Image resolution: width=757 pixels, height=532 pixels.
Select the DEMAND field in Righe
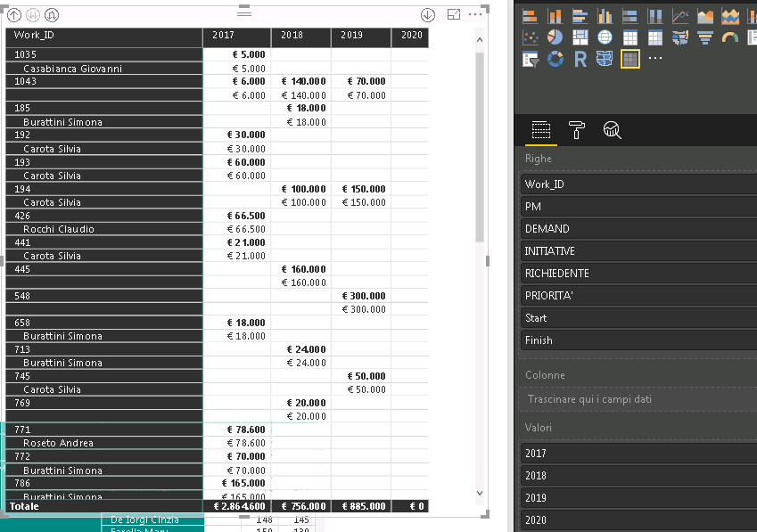tap(638, 229)
